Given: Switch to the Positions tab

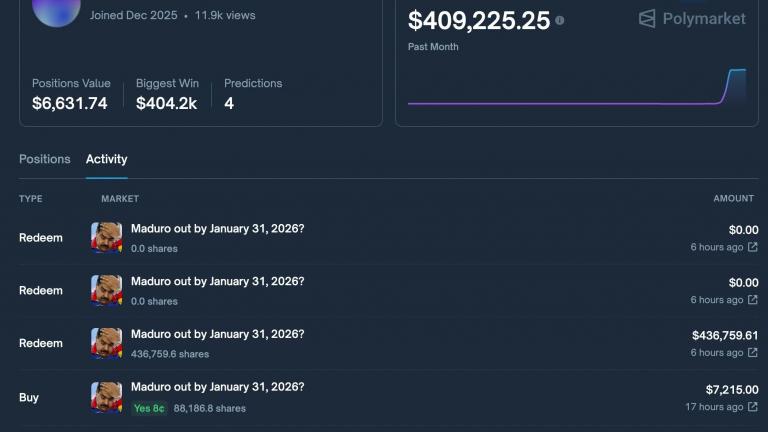Looking at the screenshot, I should 45,159.
